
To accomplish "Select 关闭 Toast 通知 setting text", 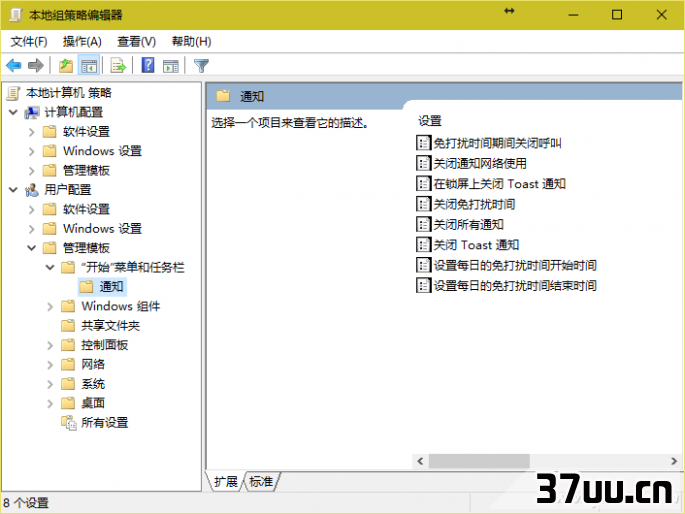I will pyautogui.click(x=476, y=245).
